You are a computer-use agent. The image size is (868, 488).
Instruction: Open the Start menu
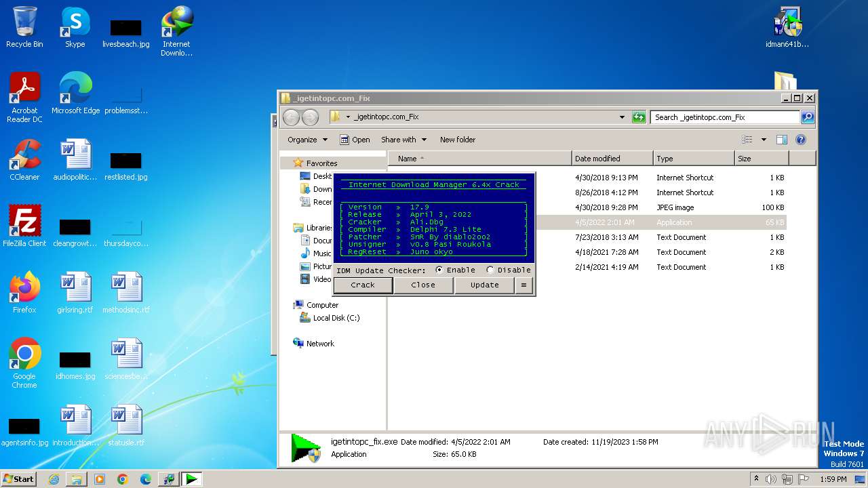[x=18, y=479]
